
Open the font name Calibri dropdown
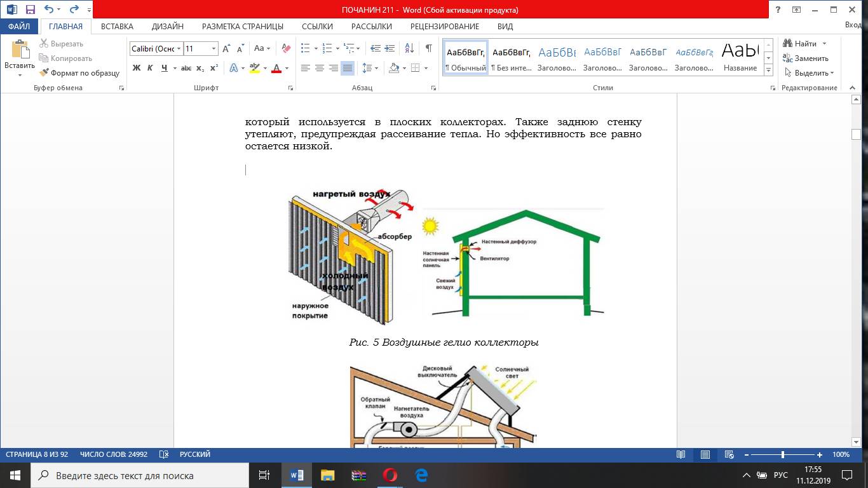[179, 49]
